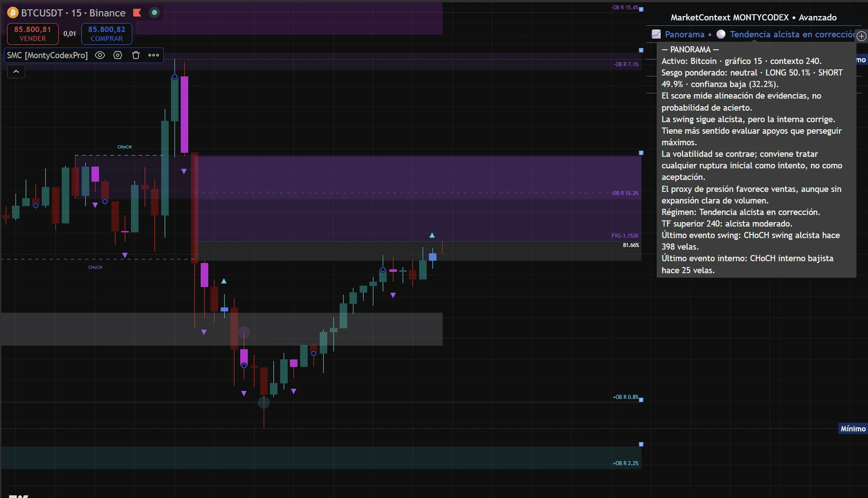Click the orange Bitcoin symbol logo
The height and width of the screenshot is (498, 868).
coord(13,13)
